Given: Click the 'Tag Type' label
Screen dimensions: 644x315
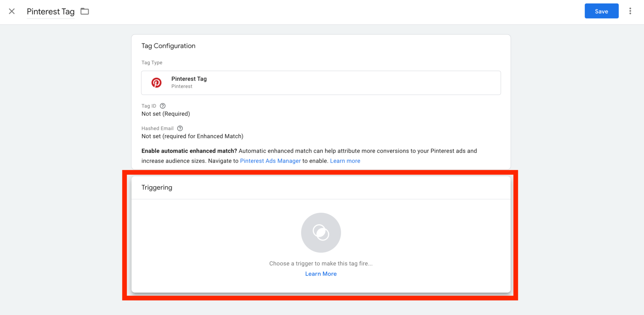Looking at the screenshot, I should pos(152,63).
